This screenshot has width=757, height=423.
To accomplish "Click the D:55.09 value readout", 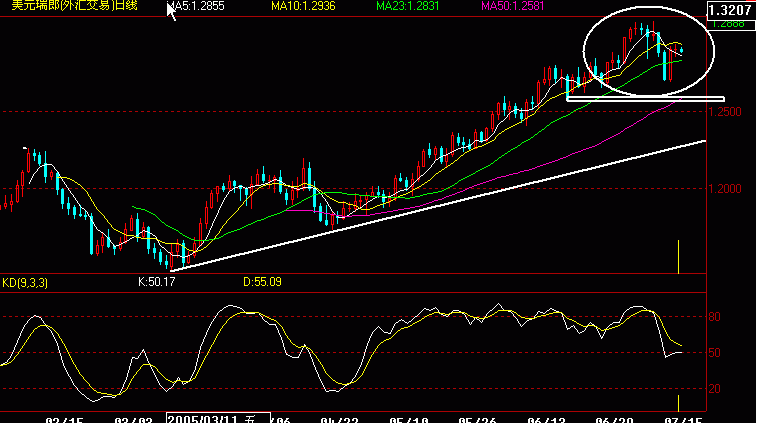I will 262,282.
